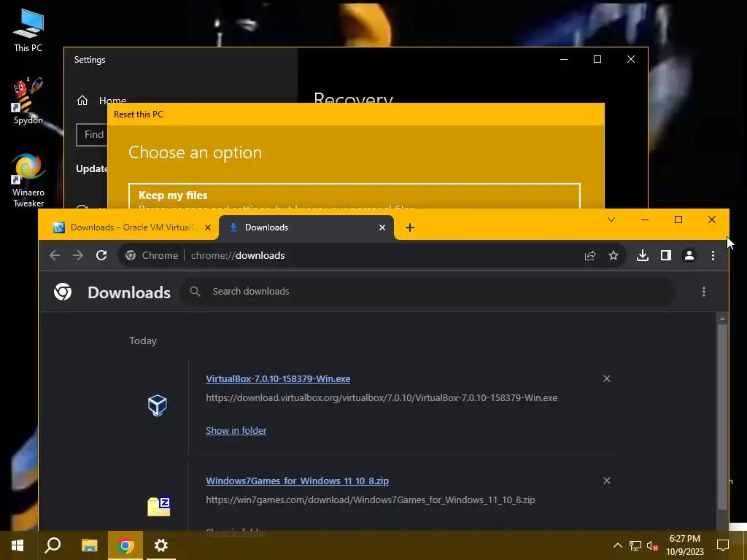The image size is (747, 560).
Task: Open Downloads page more actions menu
Action: 704,292
